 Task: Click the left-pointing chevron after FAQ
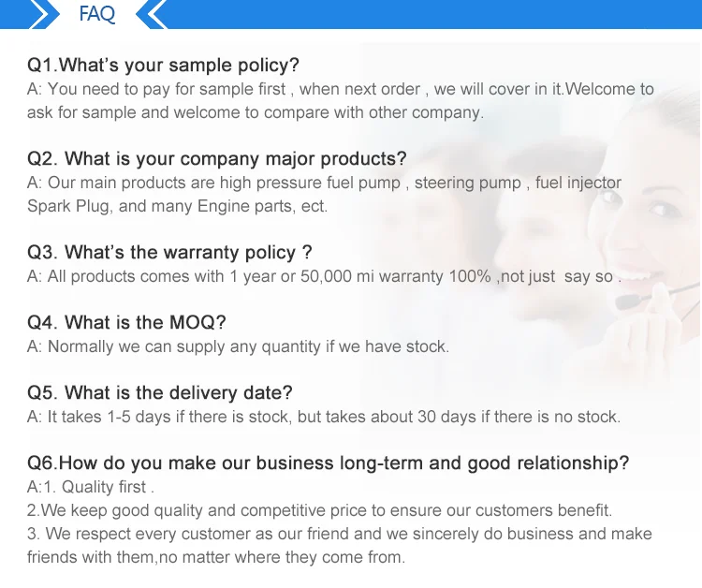[x=152, y=14]
